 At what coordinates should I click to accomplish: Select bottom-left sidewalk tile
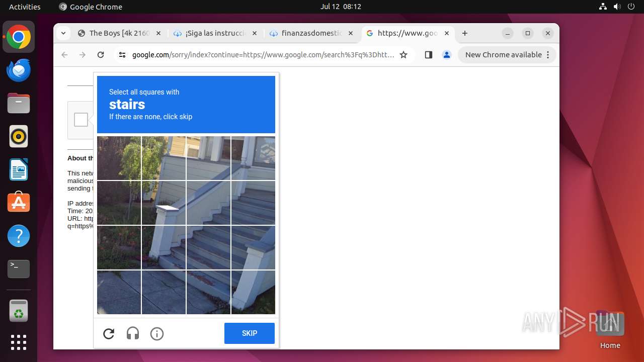pyautogui.click(x=119, y=292)
